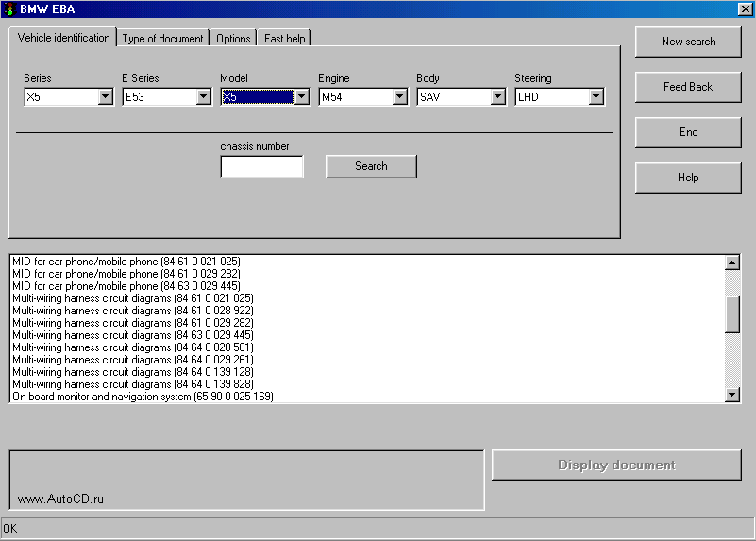Click the End button
Viewport: 756px width, 541px height.
688,132
